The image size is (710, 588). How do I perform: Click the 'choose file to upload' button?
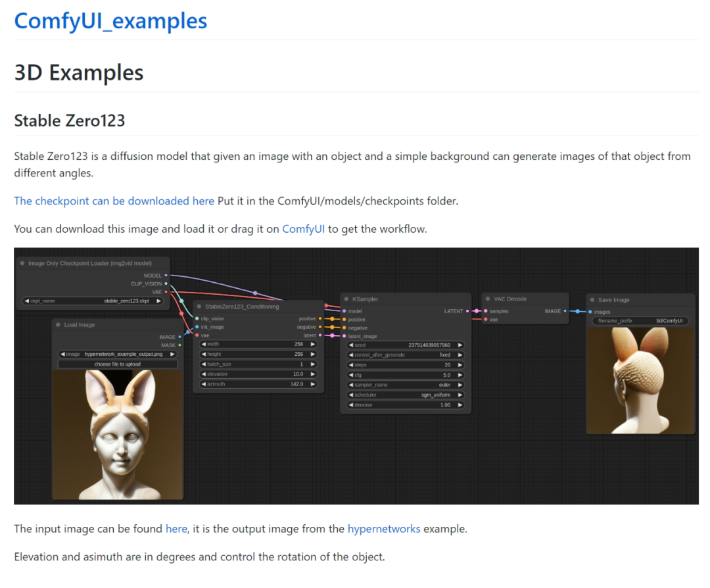pos(118,364)
